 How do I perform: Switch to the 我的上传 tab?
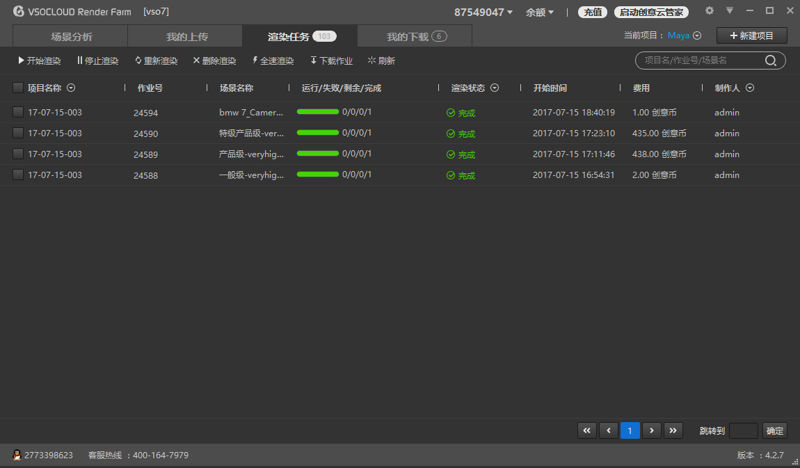[186, 37]
